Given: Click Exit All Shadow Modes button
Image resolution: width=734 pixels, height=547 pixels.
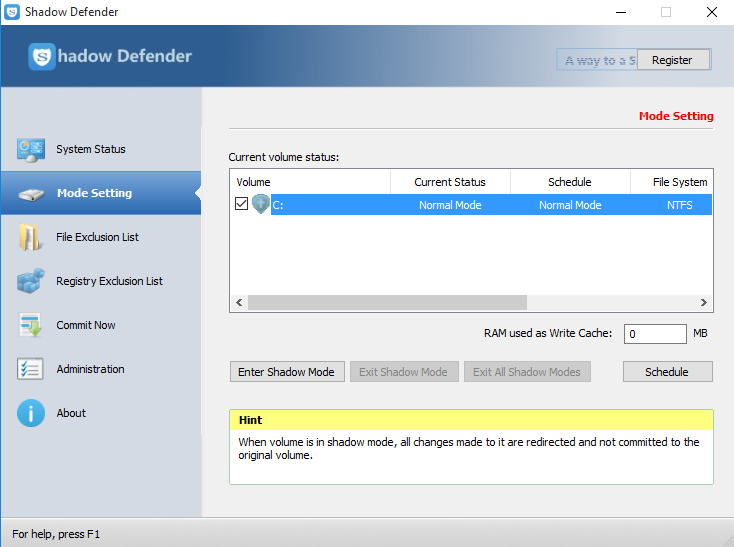Looking at the screenshot, I should [x=527, y=372].
